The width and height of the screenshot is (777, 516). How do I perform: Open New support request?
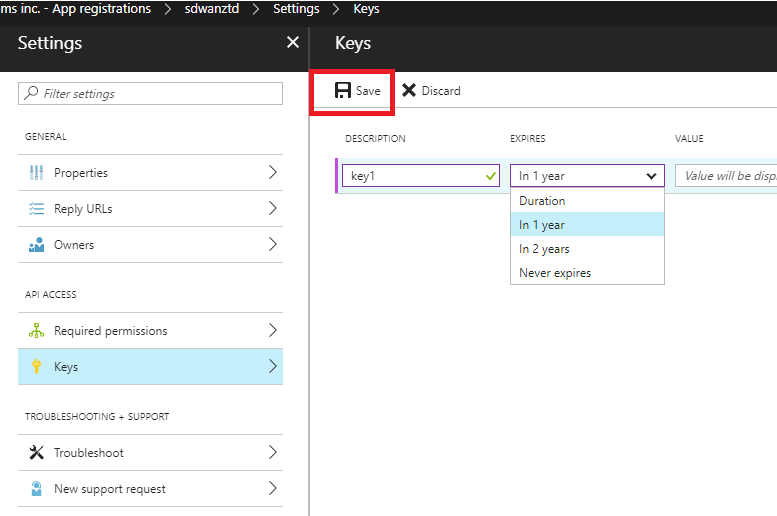150,489
